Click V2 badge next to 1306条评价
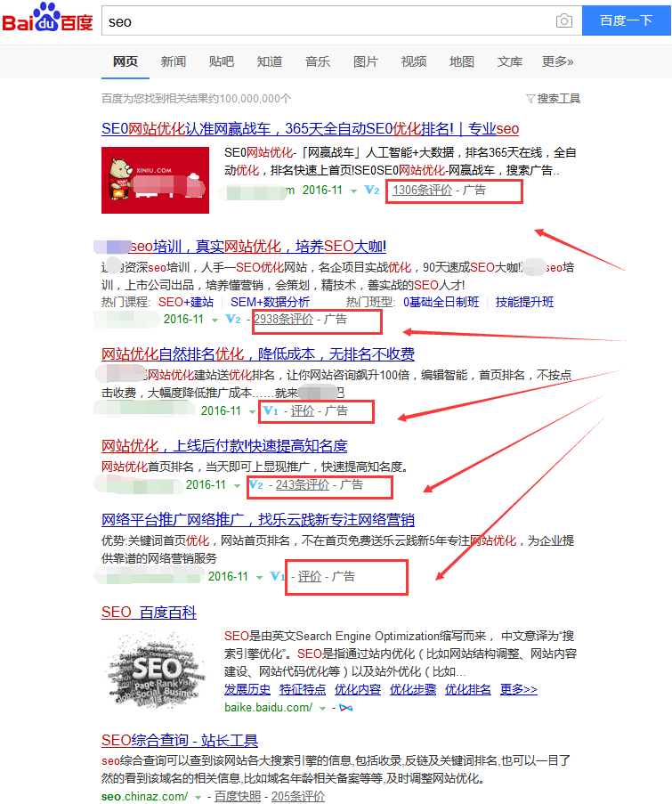The width and height of the screenshot is (672, 804). [372, 191]
